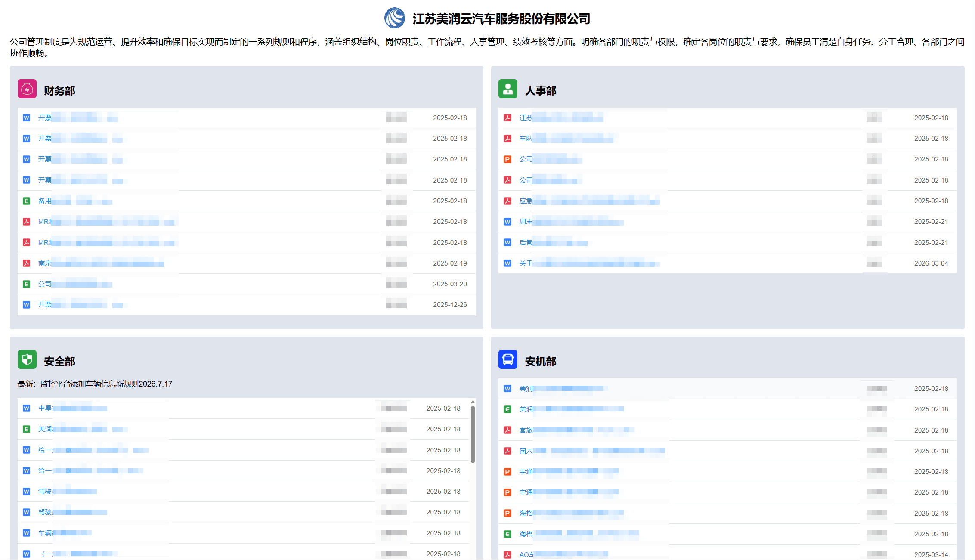Open the Excel 海格 link in 安机部
The height and width of the screenshot is (560, 975).
pyautogui.click(x=579, y=534)
